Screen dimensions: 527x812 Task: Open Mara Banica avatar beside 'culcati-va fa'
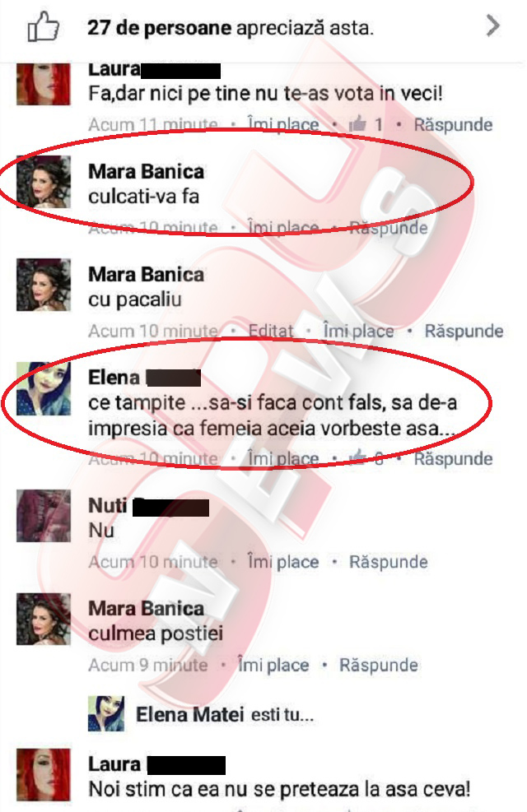44,182
